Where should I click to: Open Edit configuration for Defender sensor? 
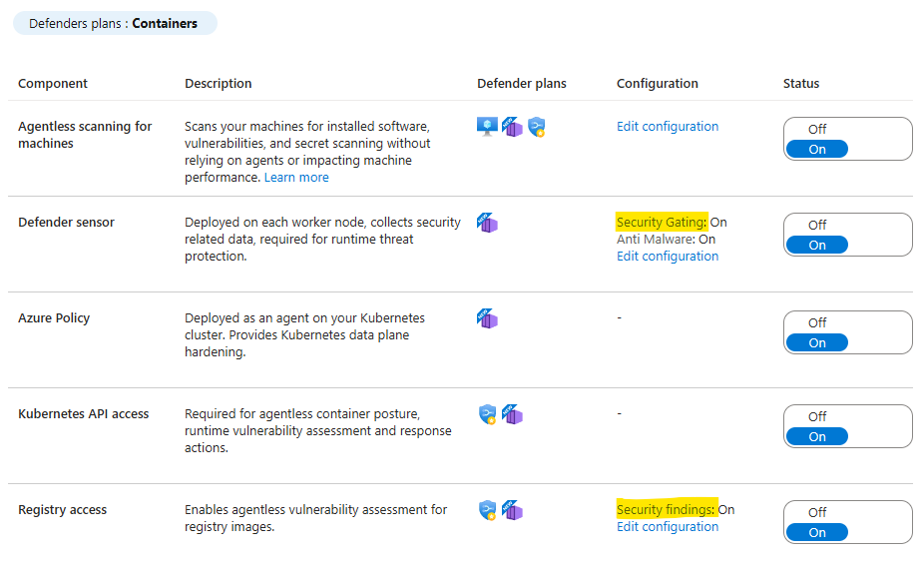coord(668,257)
